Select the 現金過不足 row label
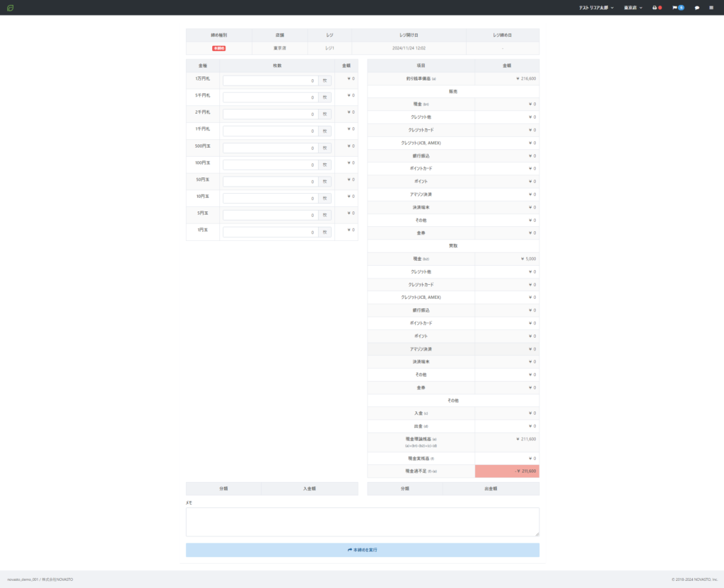 point(421,471)
